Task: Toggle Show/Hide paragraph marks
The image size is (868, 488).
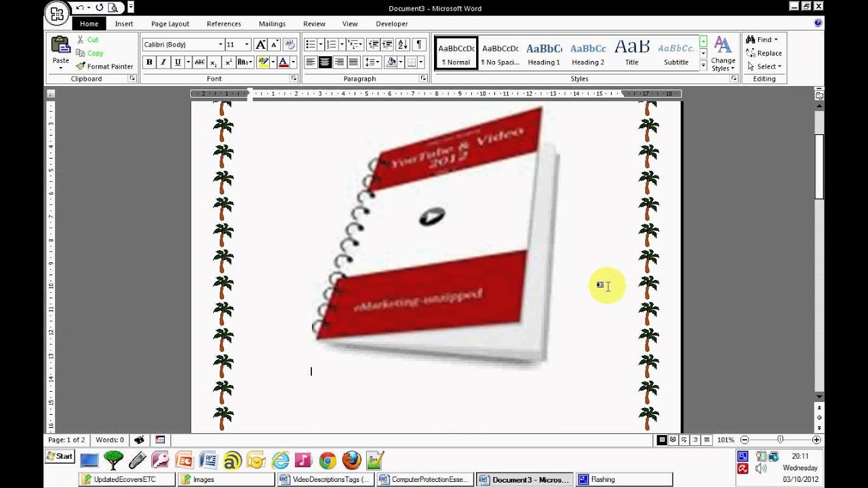Action: click(x=419, y=45)
